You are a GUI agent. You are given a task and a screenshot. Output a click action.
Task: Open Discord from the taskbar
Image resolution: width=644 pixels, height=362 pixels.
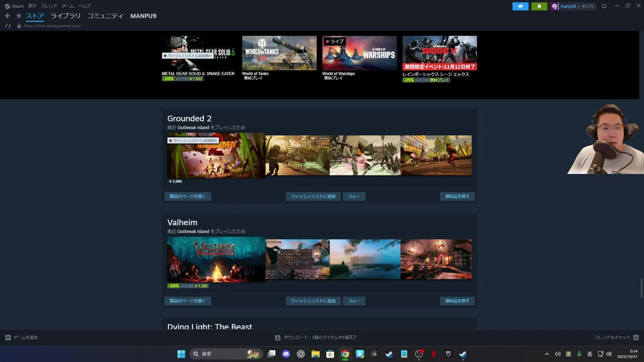(286, 354)
